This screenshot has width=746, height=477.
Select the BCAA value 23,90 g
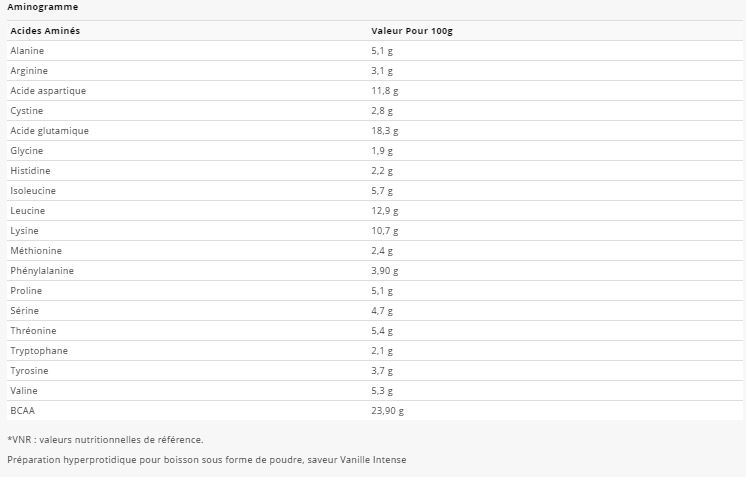pyautogui.click(x=388, y=411)
